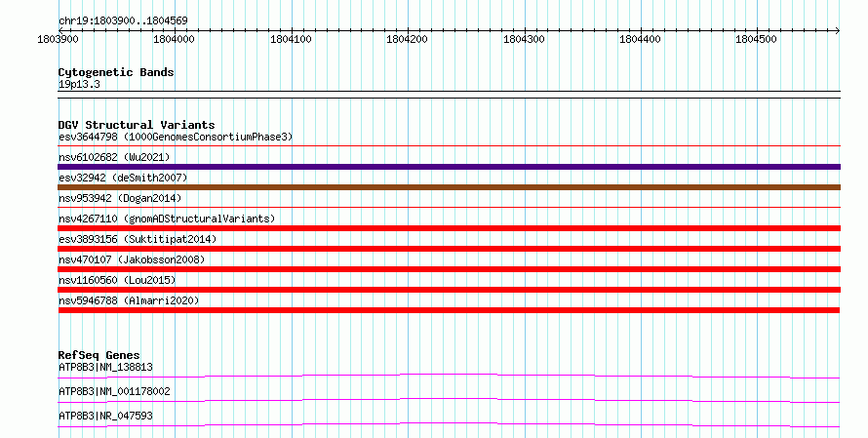This screenshot has height=438, width=868.
Task: Select the nsv6102682 (Wu2021) purple variant bar
Action: [449, 167]
